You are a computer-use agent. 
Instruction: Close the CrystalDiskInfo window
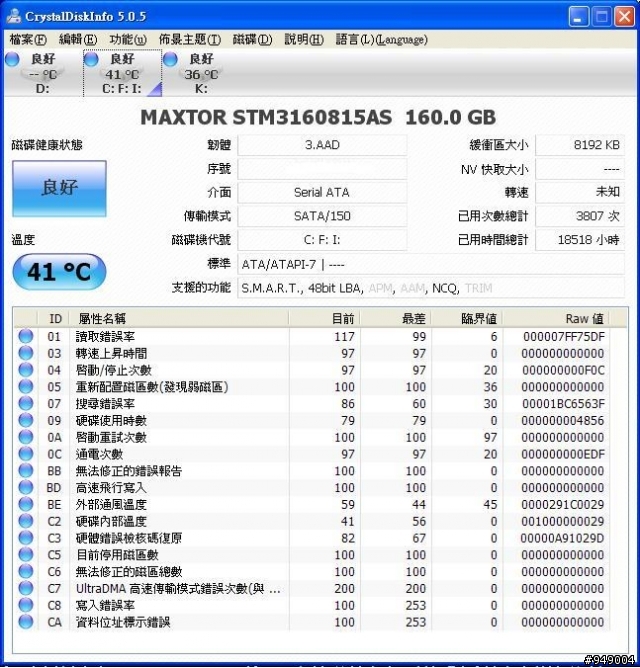pos(625,17)
